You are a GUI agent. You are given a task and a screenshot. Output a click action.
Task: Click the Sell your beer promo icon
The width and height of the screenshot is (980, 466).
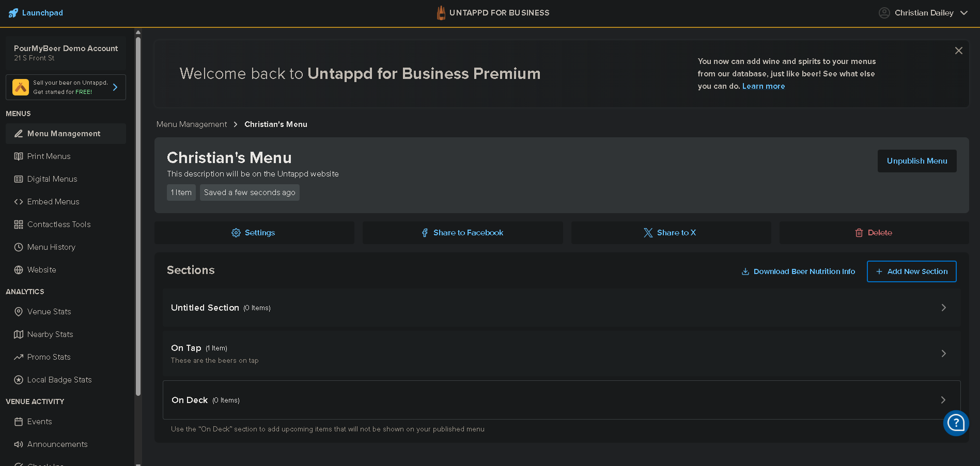21,87
